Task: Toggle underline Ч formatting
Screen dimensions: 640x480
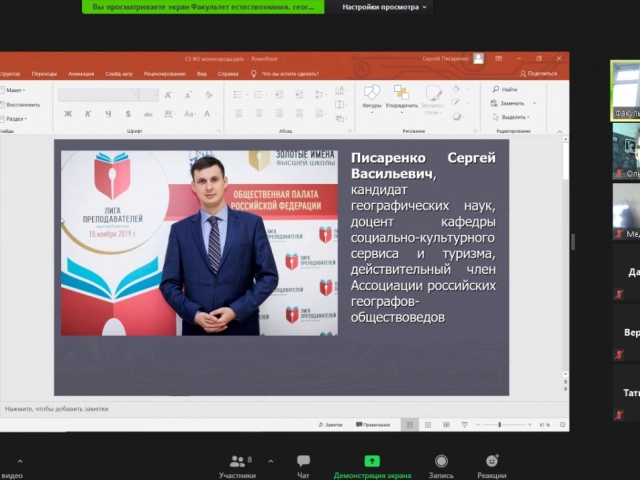Action: (x=108, y=114)
